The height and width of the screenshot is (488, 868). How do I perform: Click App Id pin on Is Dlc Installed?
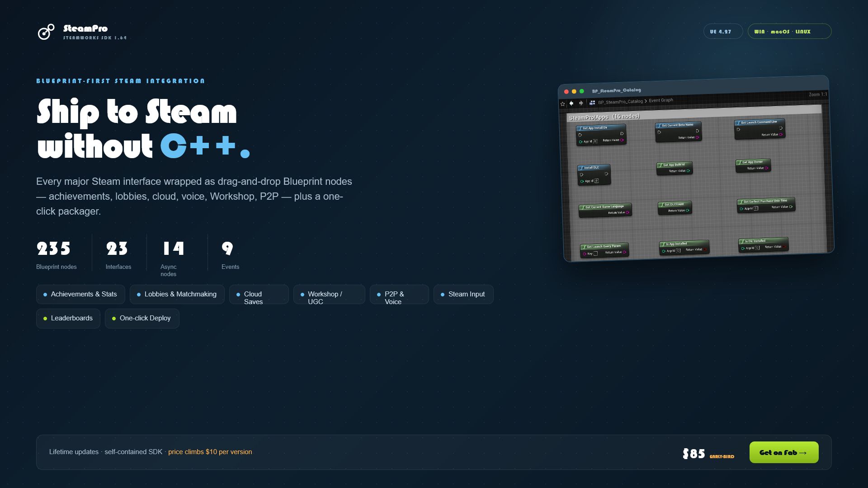click(743, 249)
